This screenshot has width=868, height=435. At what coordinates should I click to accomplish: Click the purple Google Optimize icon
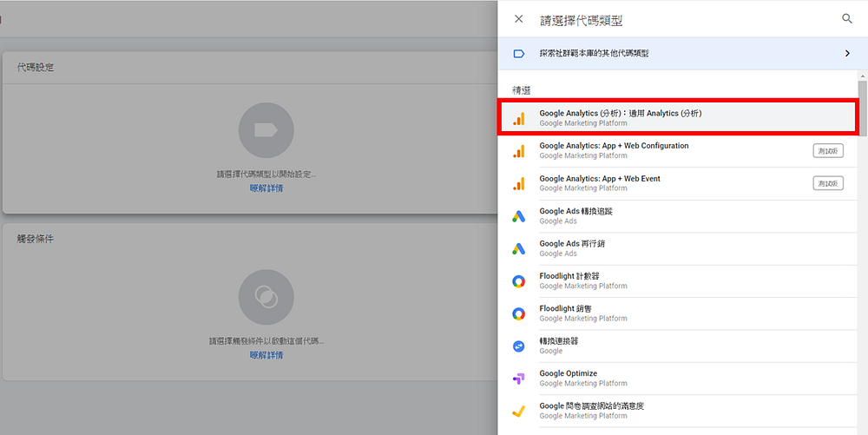(x=519, y=379)
